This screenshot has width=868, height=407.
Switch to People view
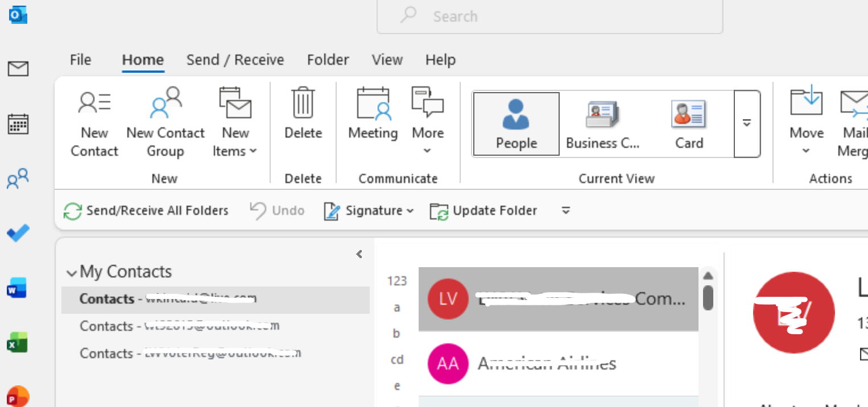pyautogui.click(x=516, y=124)
